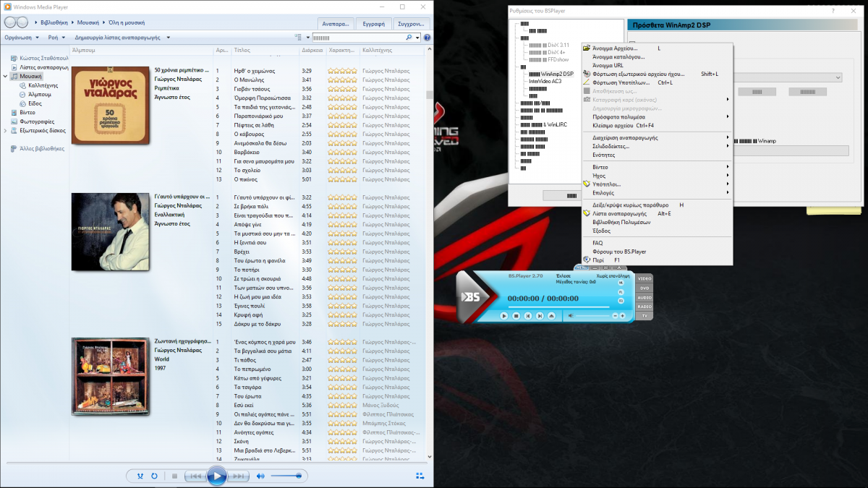Viewport: 868px width, 488px height.
Task: Open Καλλιτέχνης in the library tree
Action: [43, 85]
